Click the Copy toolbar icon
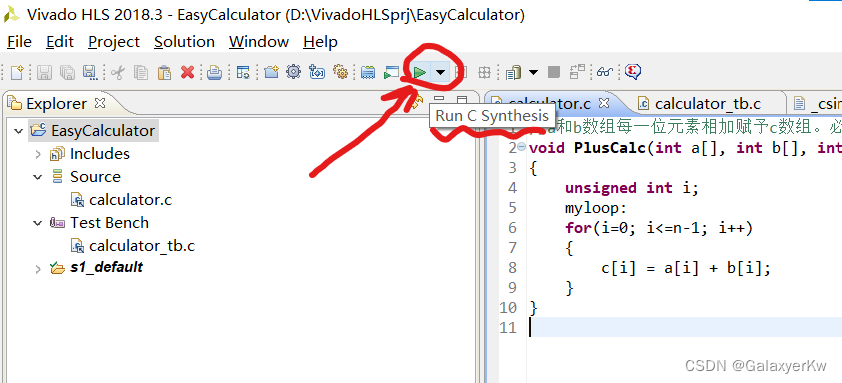This screenshot has height=383, width=842. [141, 72]
